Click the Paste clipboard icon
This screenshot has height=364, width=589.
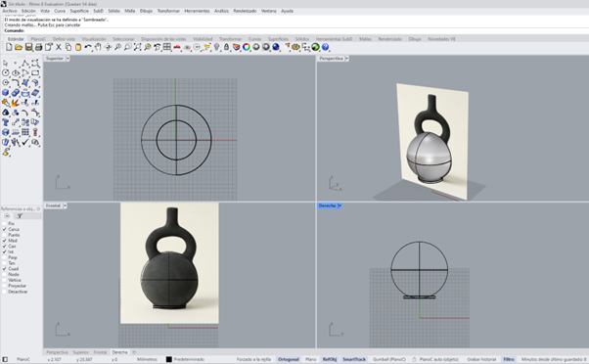tap(78, 47)
